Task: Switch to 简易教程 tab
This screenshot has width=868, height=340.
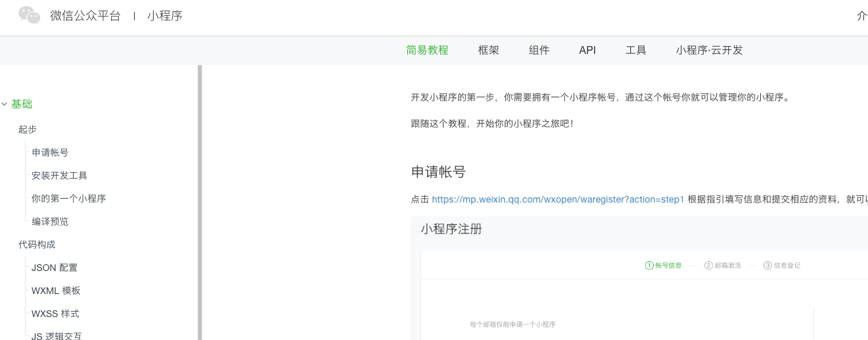Action: 427,50
